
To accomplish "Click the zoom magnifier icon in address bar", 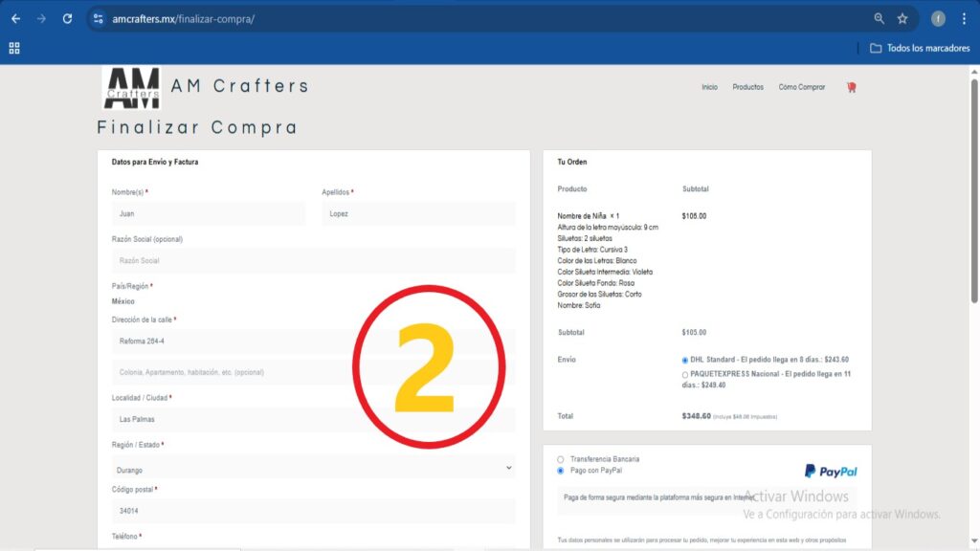I will click(x=880, y=18).
